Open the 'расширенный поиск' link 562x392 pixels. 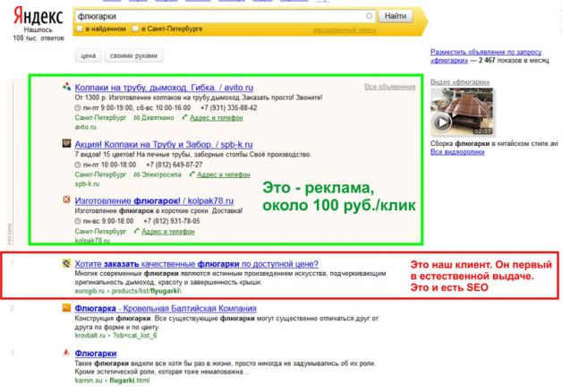coord(345,30)
